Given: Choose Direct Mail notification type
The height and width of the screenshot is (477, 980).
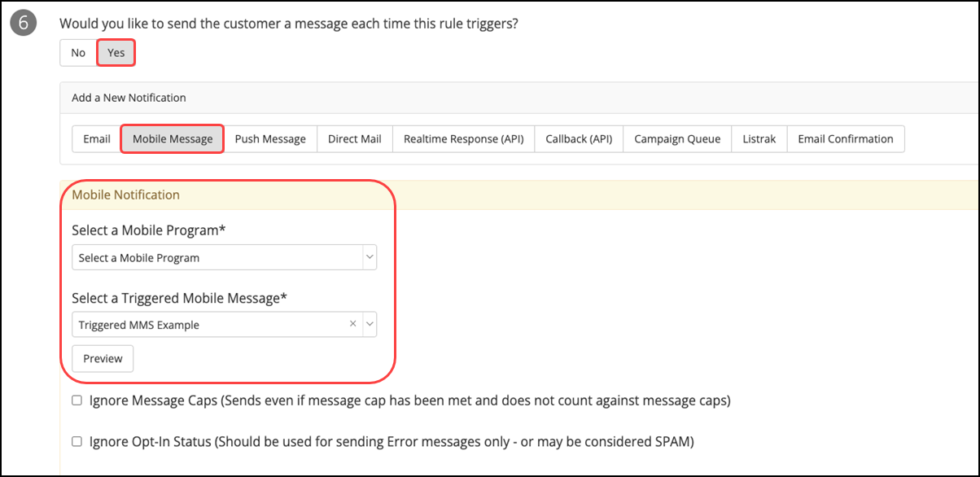Looking at the screenshot, I should [355, 139].
